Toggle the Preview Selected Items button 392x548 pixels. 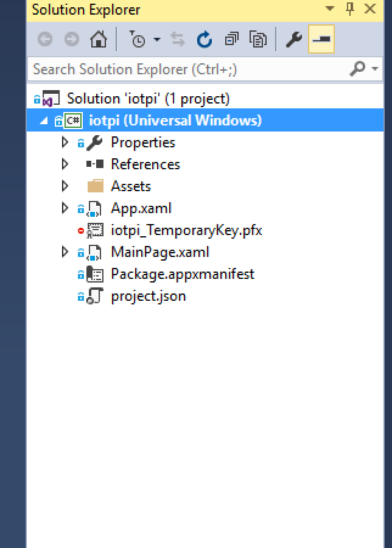[x=321, y=40]
